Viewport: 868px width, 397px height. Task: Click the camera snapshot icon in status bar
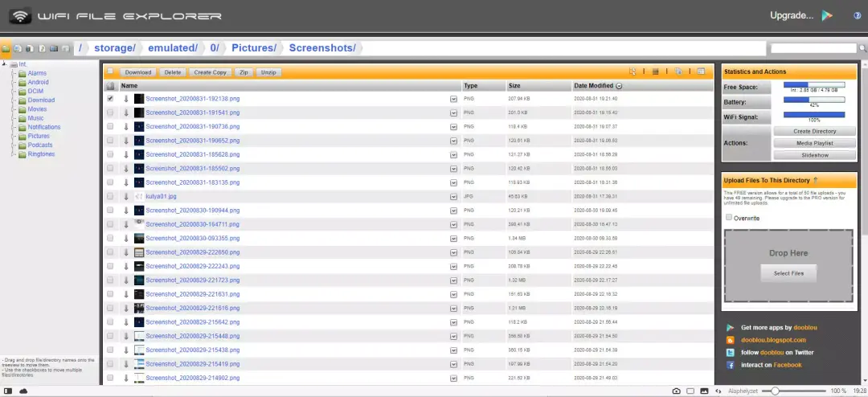click(x=676, y=391)
